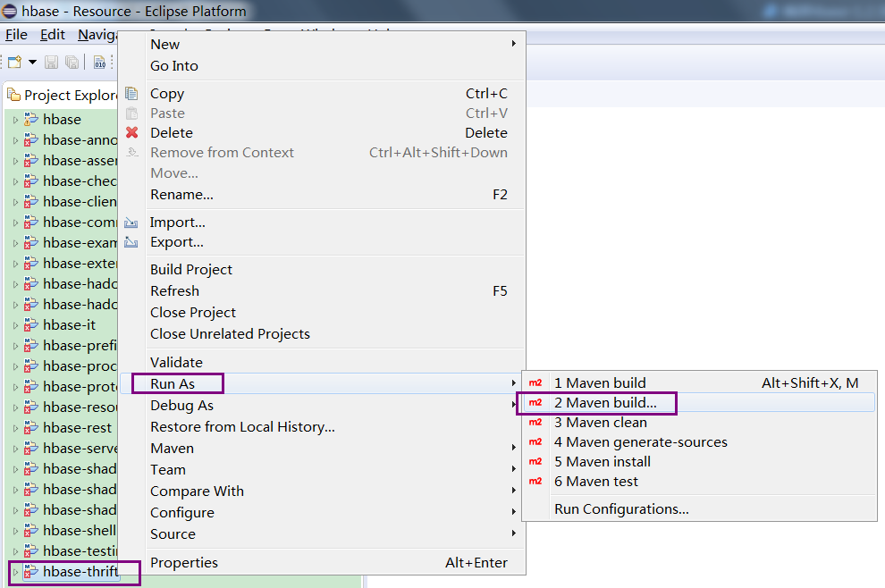Click the Import icon in context menu

pos(131,223)
